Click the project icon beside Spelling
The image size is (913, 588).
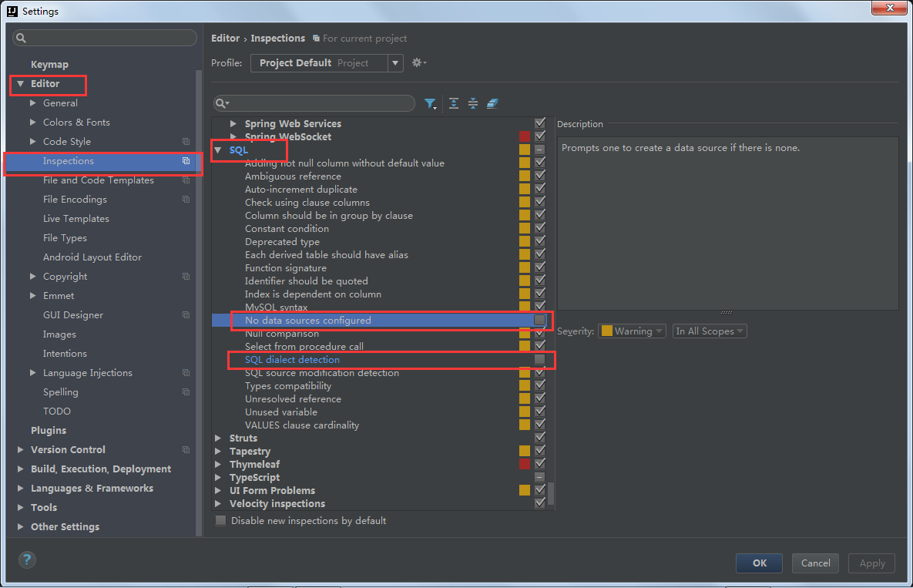pos(186,391)
